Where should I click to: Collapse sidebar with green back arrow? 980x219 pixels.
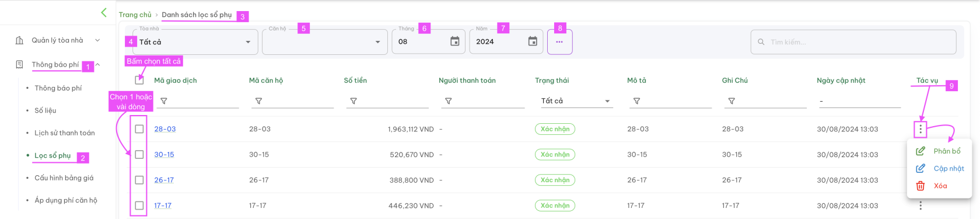[104, 12]
